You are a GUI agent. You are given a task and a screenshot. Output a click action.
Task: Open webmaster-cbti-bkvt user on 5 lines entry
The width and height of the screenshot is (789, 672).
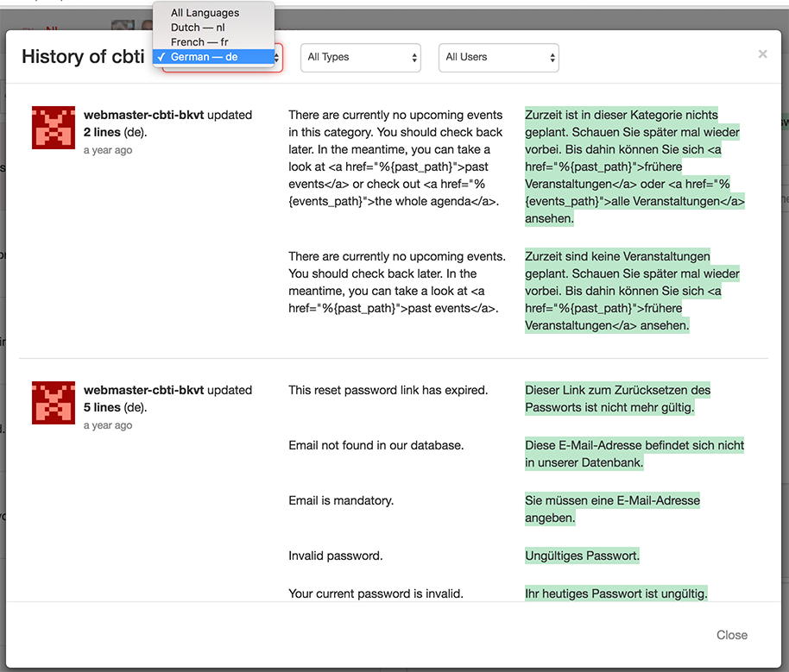(x=144, y=390)
